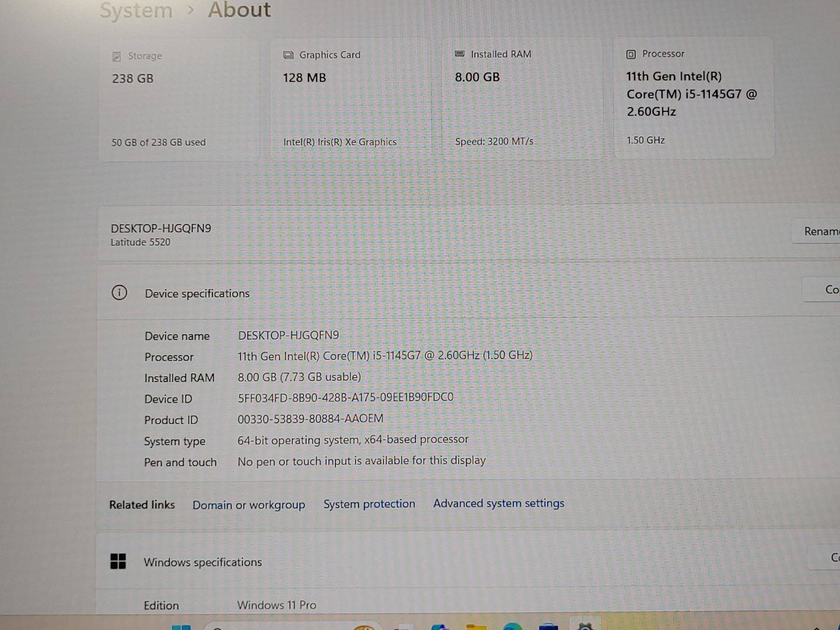Click the Device specifications info icon
Image resolution: width=840 pixels, height=630 pixels.
point(120,293)
